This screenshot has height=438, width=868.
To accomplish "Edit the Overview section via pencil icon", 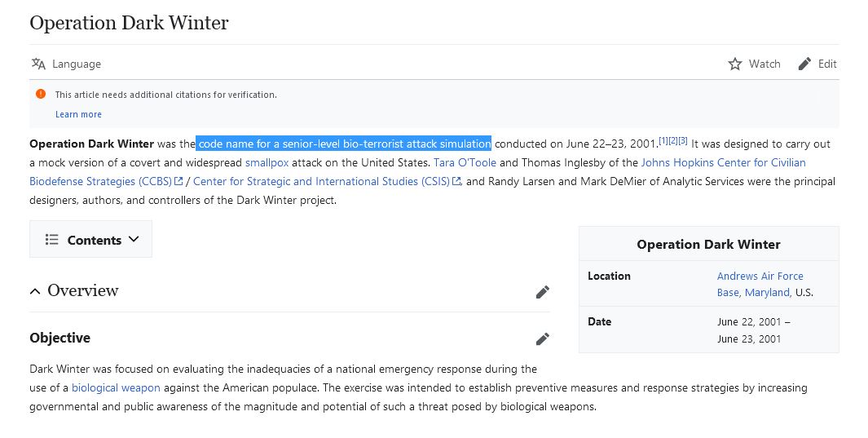I will (x=543, y=292).
